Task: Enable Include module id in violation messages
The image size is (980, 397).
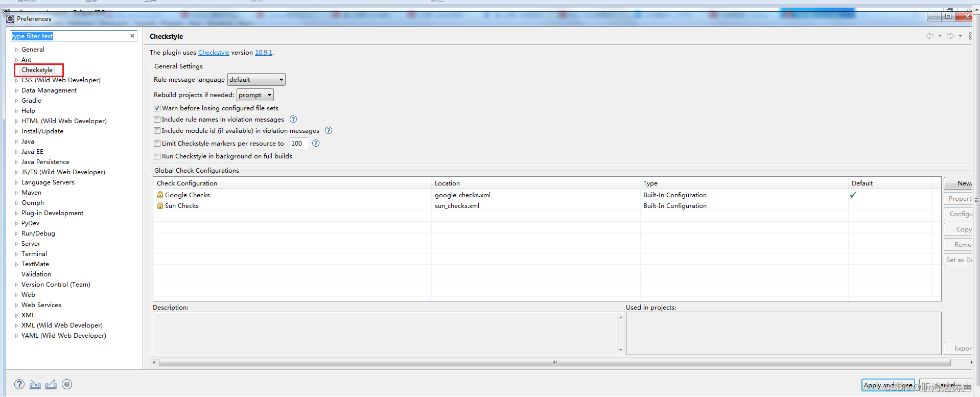Action: (157, 131)
